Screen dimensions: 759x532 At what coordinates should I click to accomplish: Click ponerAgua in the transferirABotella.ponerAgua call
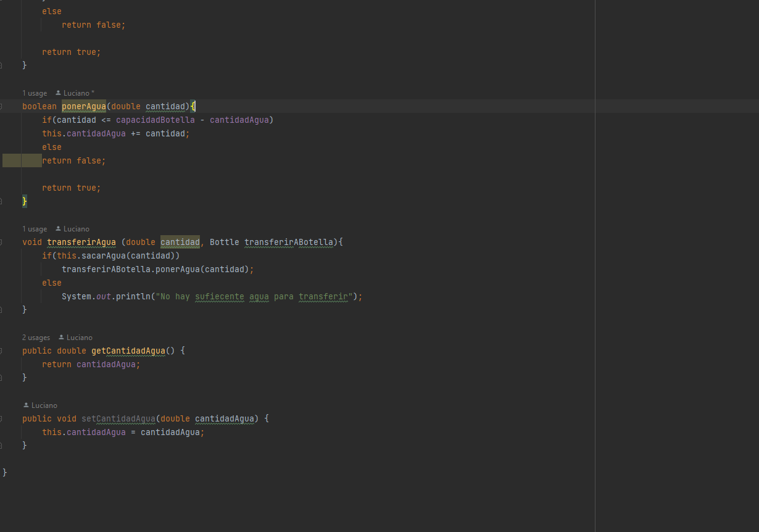point(178,269)
